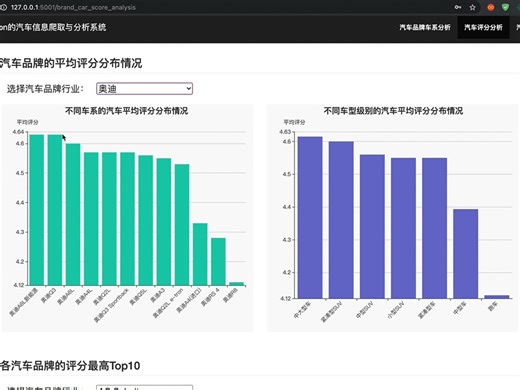The width and height of the screenshot is (520, 390).
Task: Click the 中型车 purple bar
Action: click(466, 254)
